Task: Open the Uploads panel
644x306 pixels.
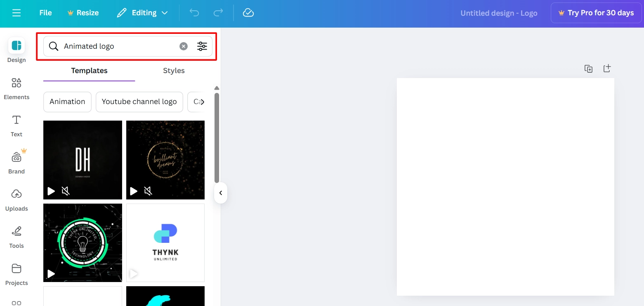Action: [16, 198]
